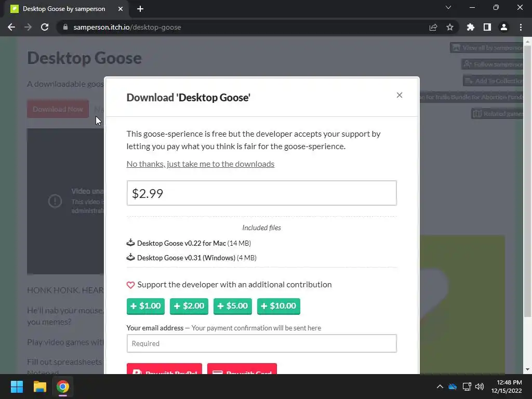Click Add To Collection

(x=494, y=81)
